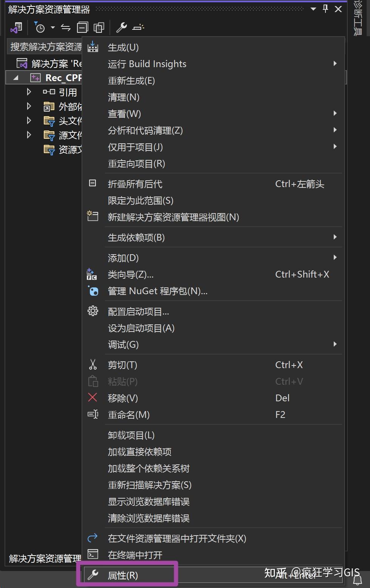
Task: Select the Switch Views icon in Solution Explorer toolbar
Action: [16, 27]
